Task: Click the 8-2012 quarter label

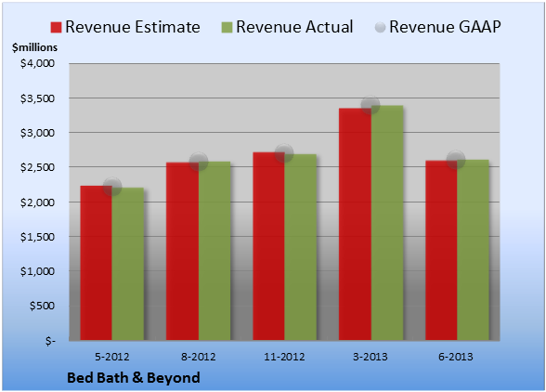Action: (199, 357)
